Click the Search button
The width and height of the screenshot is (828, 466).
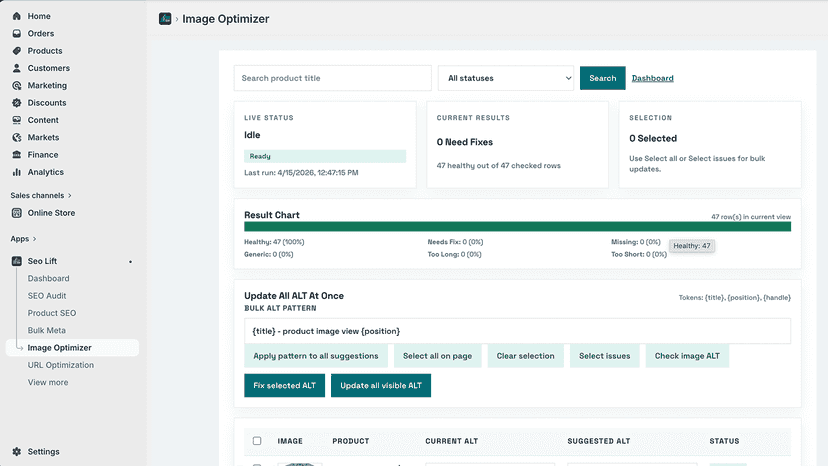point(603,78)
